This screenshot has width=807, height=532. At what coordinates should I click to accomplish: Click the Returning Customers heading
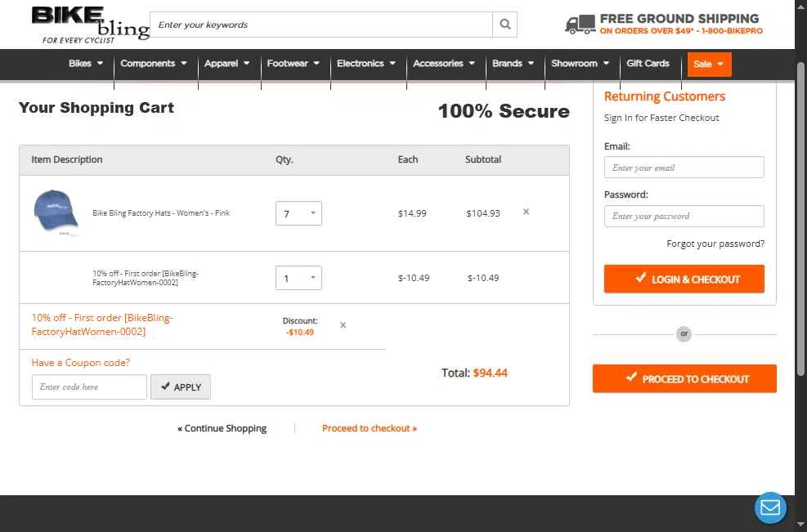[665, 96]
